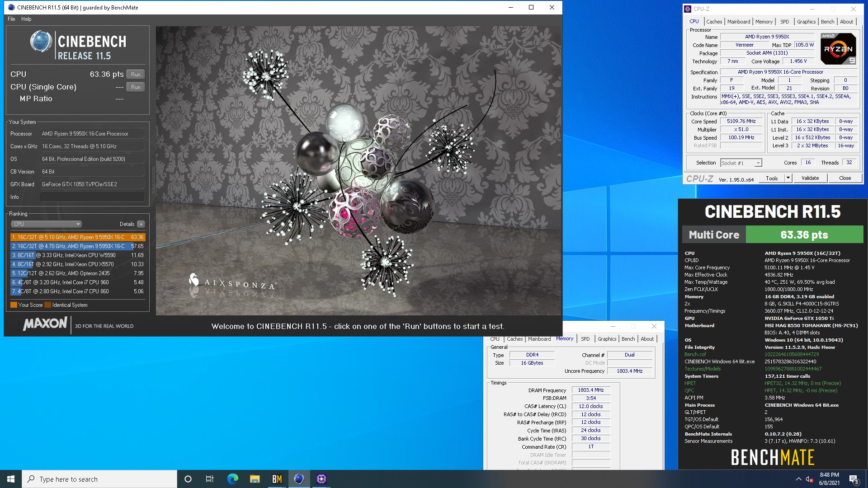868x488 pixels.
Task: Switch to Mainboard tab in CPU-Z top window
Action: 739,22
